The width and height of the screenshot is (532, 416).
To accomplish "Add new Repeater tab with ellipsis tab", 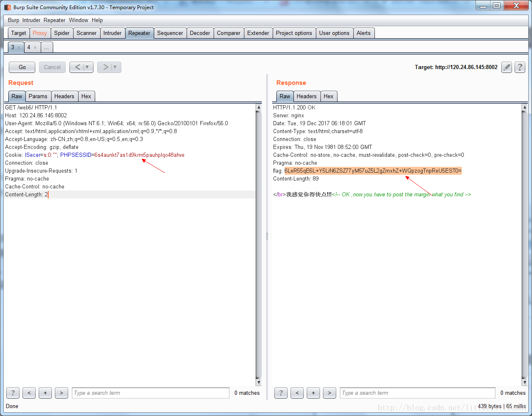I will (x=47, y=47).
